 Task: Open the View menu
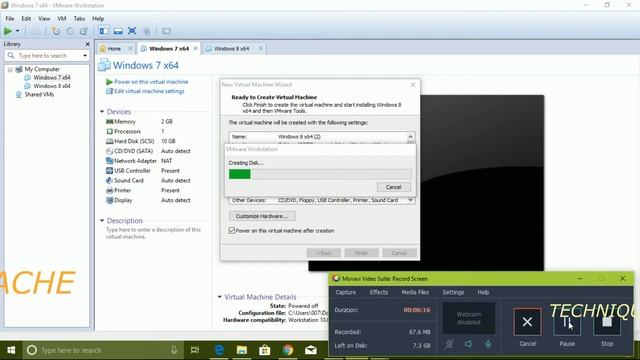[44, 18]
